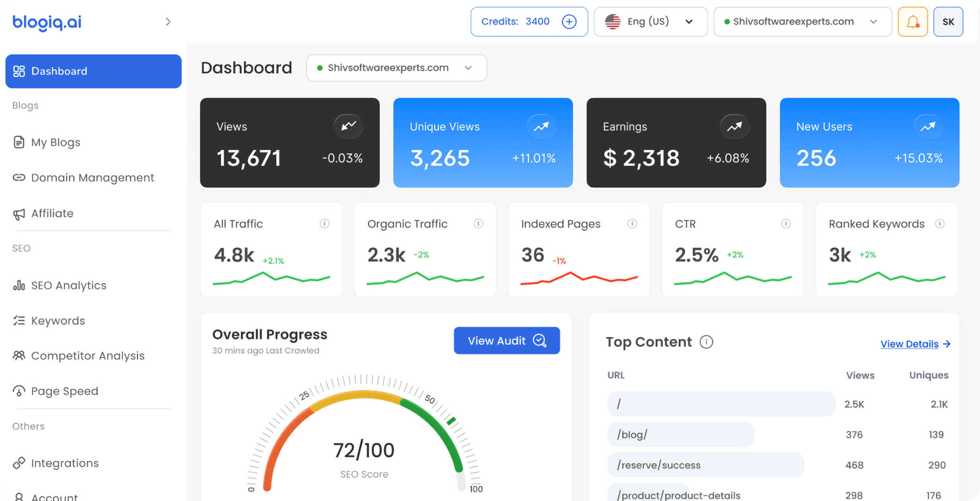
Task: Select the /blog/ URL in Top Content
Action: tap(680, 434)
